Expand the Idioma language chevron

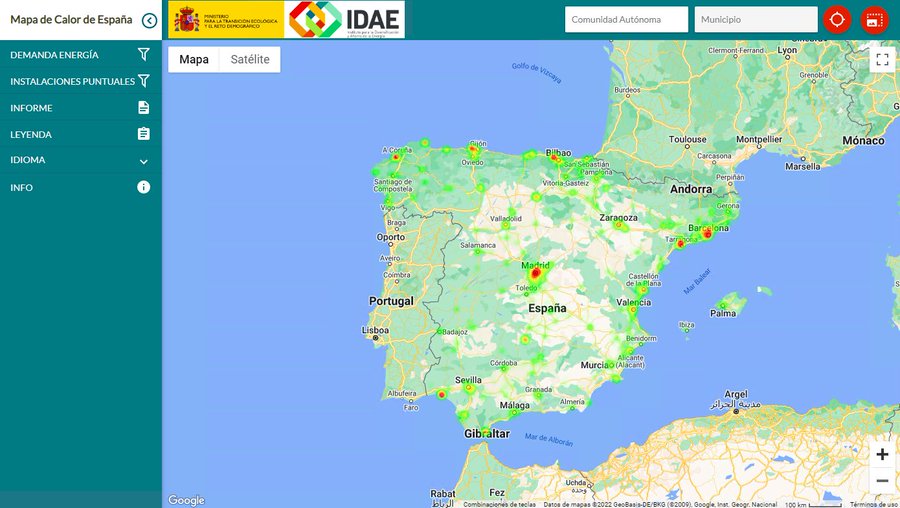click(x=143, y=161)
